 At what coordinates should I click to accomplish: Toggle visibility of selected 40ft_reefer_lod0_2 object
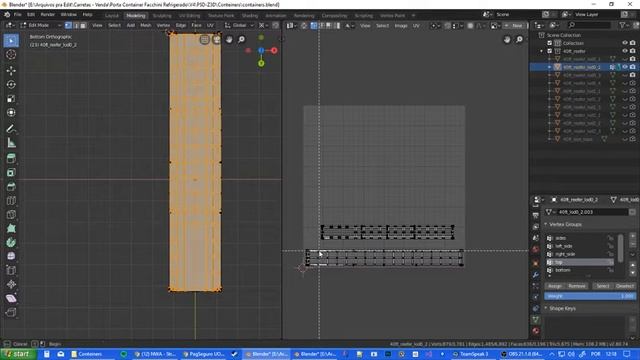pyautogui.click(x=624, y=67)
